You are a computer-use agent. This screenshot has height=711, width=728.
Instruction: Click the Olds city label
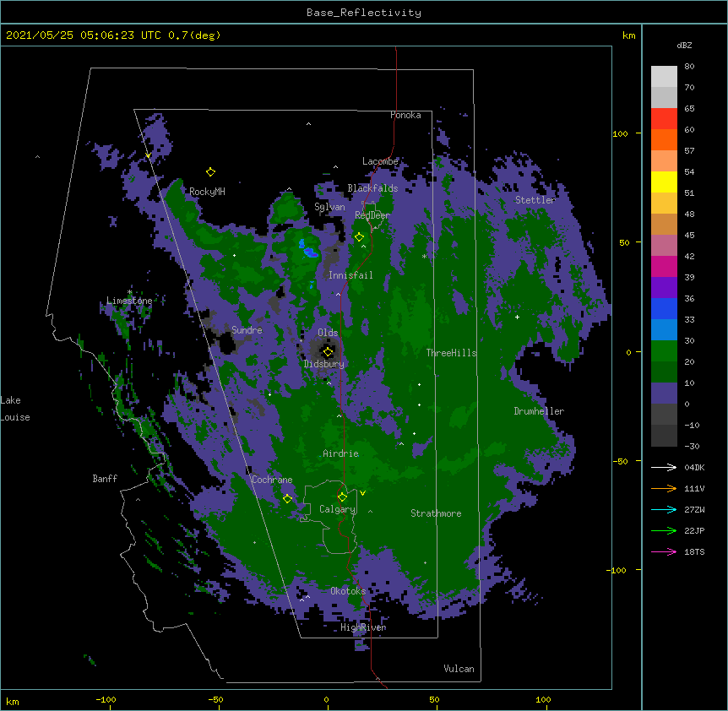coord(328,333)
